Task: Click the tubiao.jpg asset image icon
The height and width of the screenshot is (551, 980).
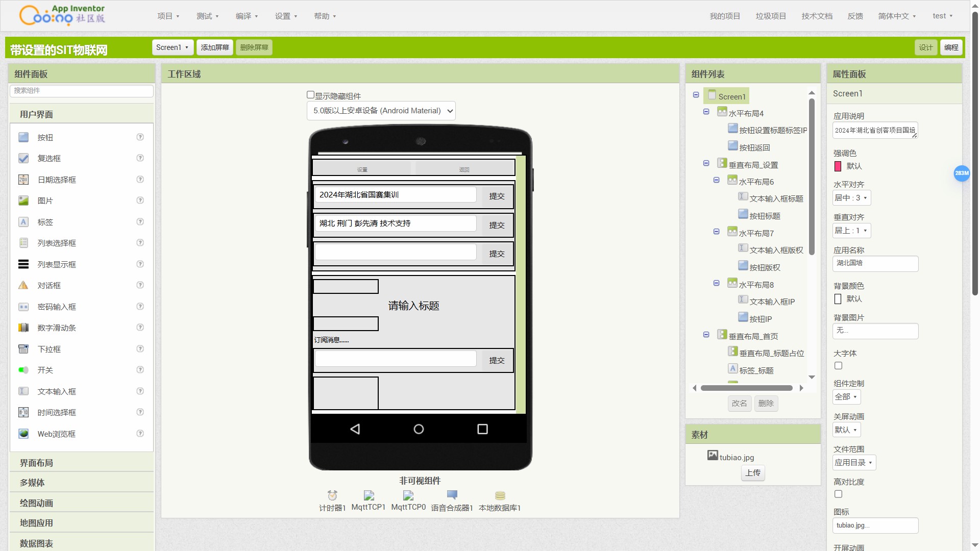Action: pos(713,455)
